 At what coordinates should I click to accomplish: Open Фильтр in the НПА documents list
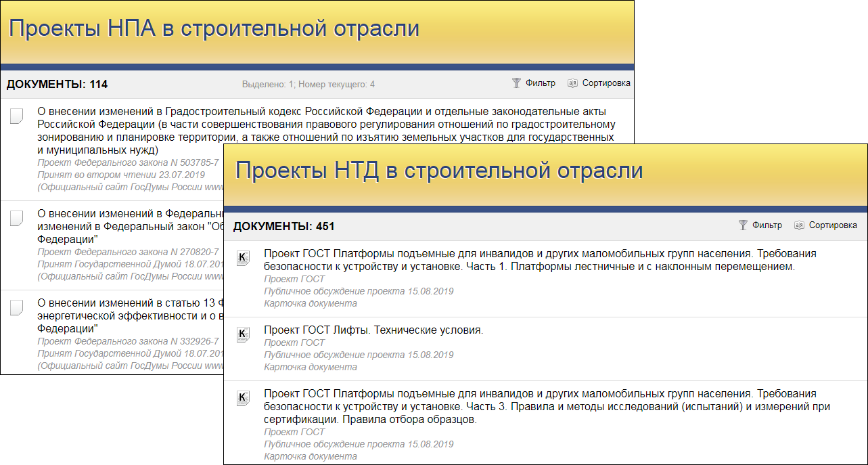tap(541, 83)
